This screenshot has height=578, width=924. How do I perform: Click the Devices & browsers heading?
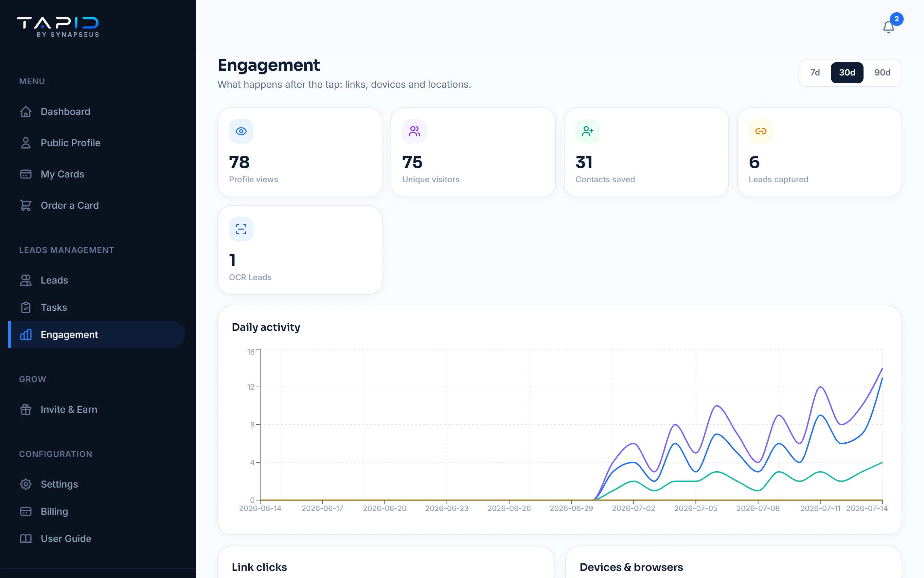(x=631, y=567)
